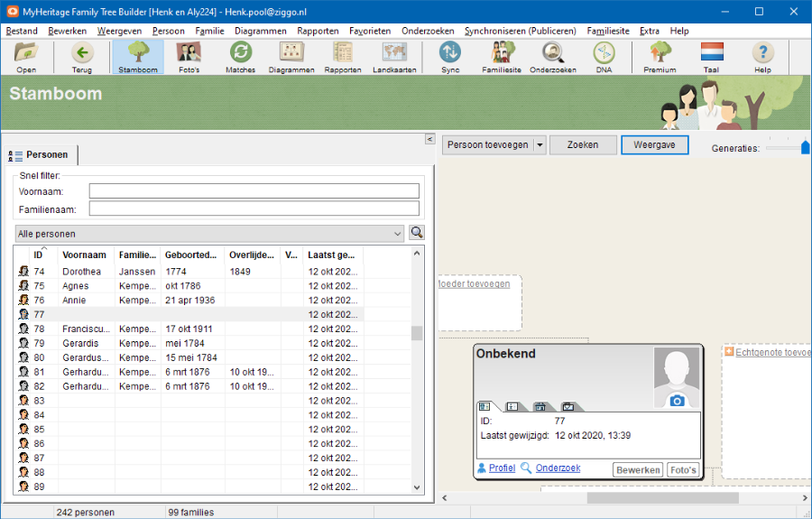Expand the Alle personen dropdown
This screenshot has width=812, height=519.
(x=398, y=234)
